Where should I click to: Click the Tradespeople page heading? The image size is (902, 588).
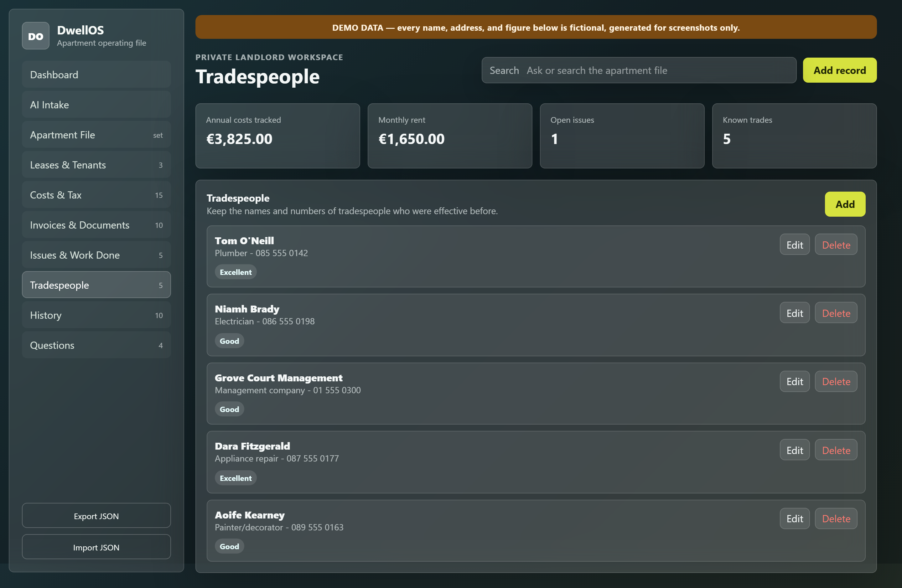point(258,76)
